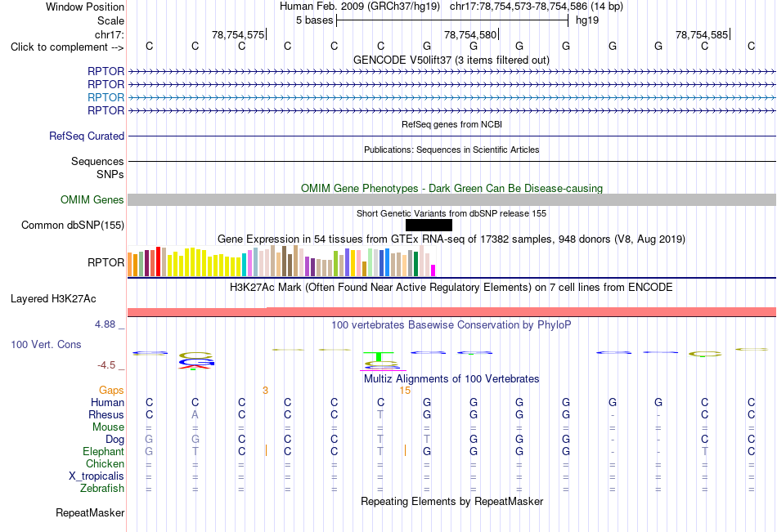
Task: Click the chr17: label
Action: 109,34
